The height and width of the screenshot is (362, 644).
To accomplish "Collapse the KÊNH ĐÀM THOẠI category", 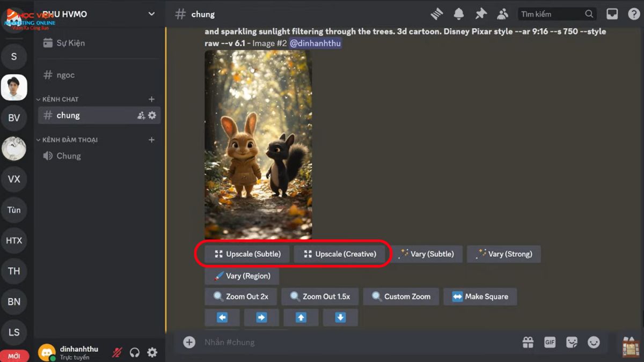I will click(x=67, y=140).
